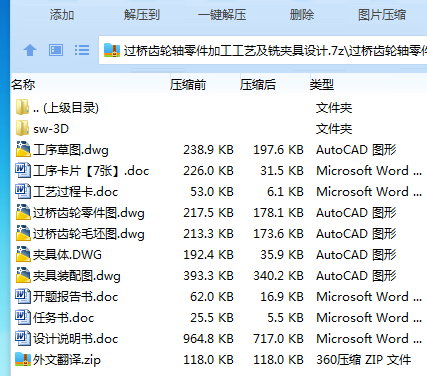Click the 文件夹 type cell of sw-3D
The height and width of the screenshot is (376, 427).
334,129
